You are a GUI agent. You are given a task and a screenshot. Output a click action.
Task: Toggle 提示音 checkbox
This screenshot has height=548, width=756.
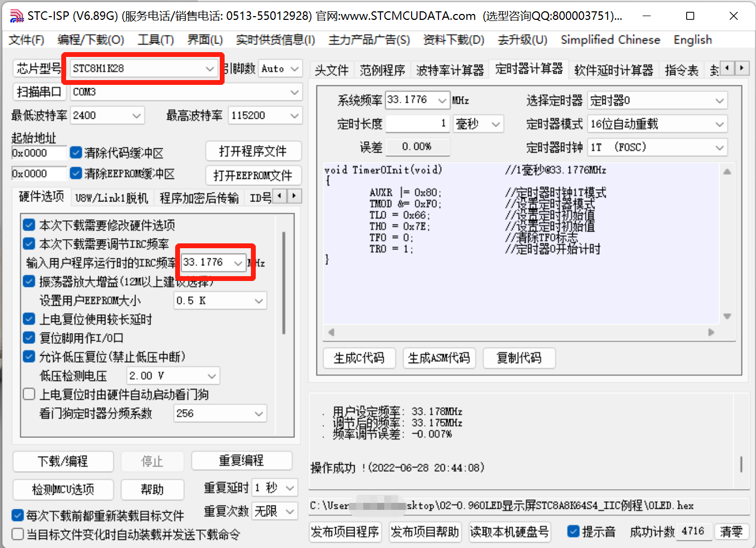click(573, 531)
